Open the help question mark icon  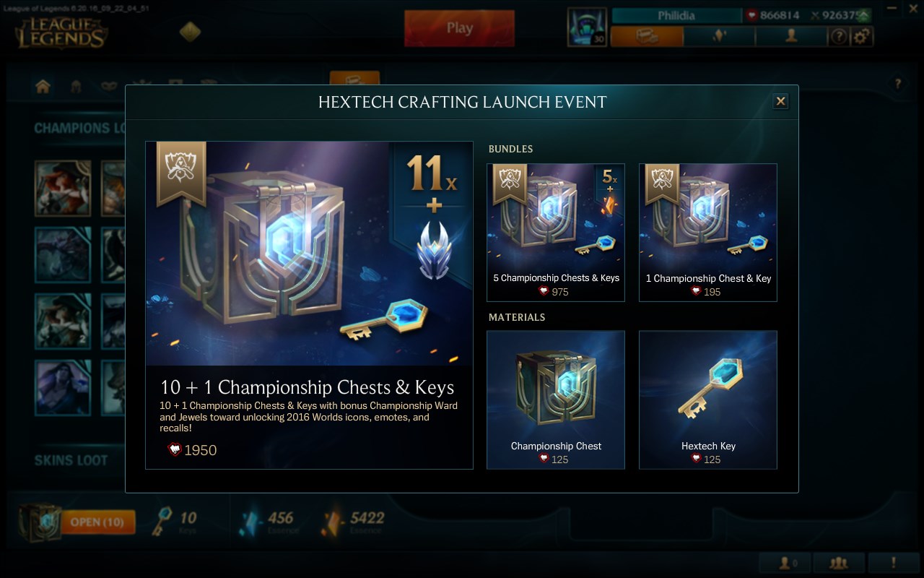coord(838,36)
